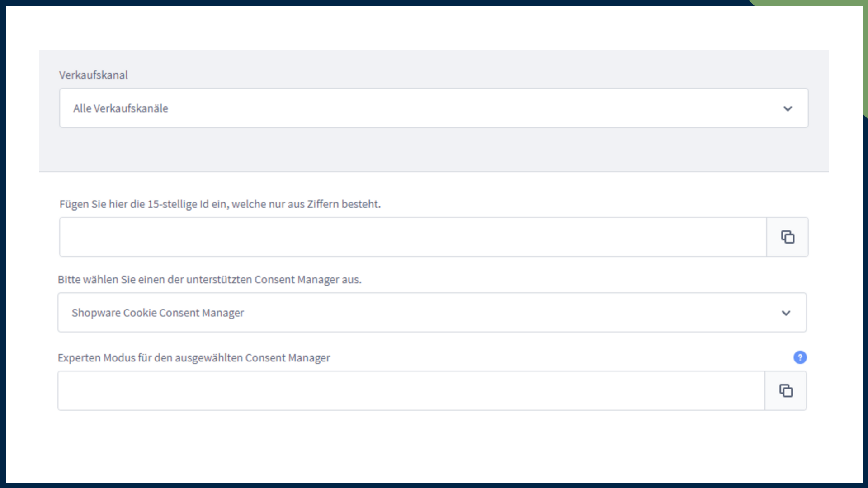Click the "Experten Modus für den ausgewählten" label
Viewport: 868px width, 488px height.
pyautogui.click(x=193, y=358)
